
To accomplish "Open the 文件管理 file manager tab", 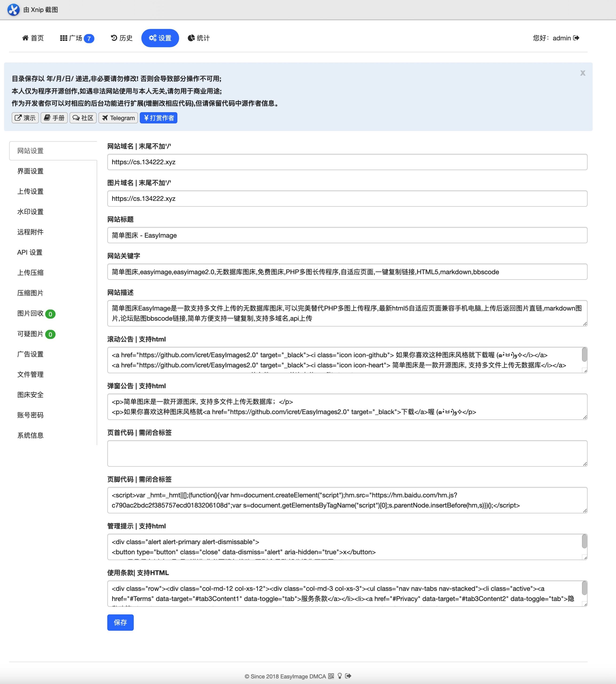I will (x=53, y=375).
